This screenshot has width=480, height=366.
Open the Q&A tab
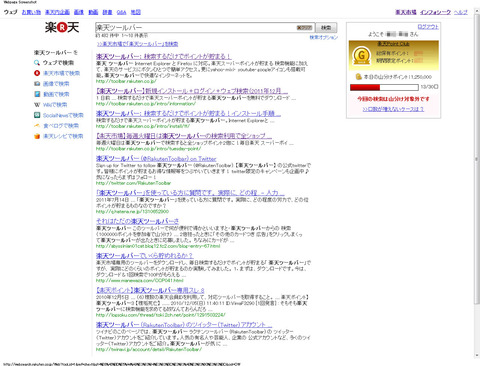121,12
